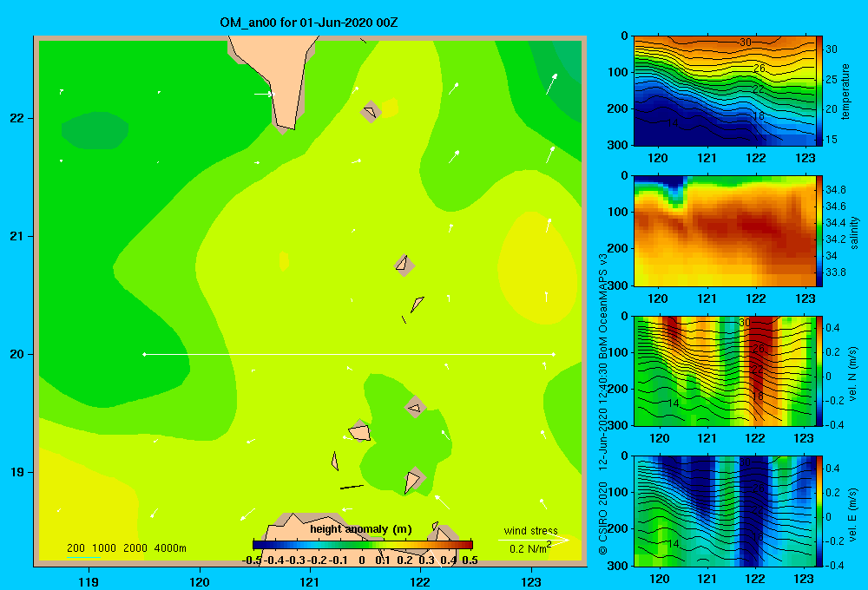Click the vertical CSIRO BoM OceanMAPS v3 credit text
This screenshot has width=868, height=590.
(603, 404)
